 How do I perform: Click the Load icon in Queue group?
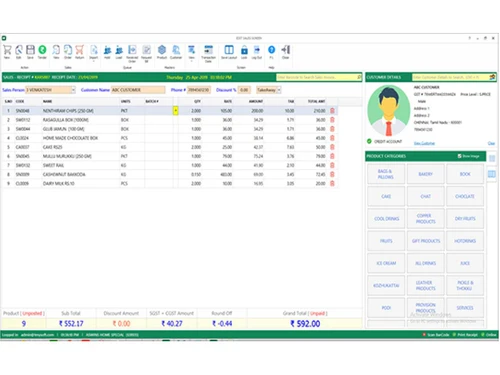click(119, 51)
